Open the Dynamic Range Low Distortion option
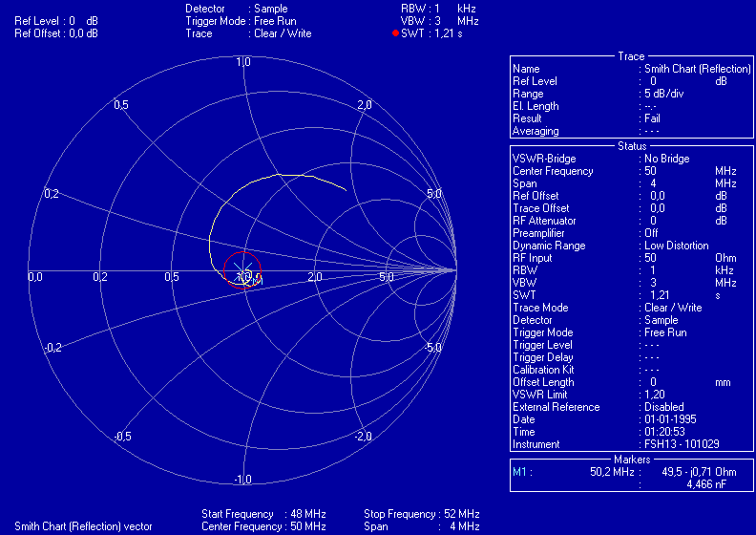The width and height of the screenshot is (756, 535). point(676,246)
